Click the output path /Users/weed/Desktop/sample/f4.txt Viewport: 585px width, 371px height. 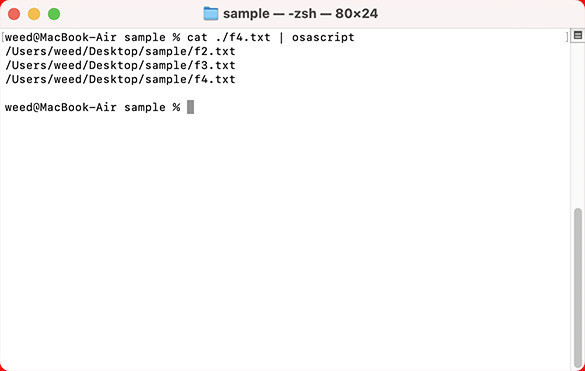click(x=120, y=80)
